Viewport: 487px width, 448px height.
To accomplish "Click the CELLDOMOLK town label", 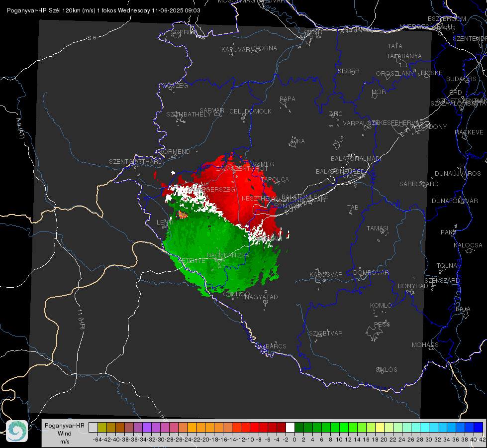I will pos(250,112).
